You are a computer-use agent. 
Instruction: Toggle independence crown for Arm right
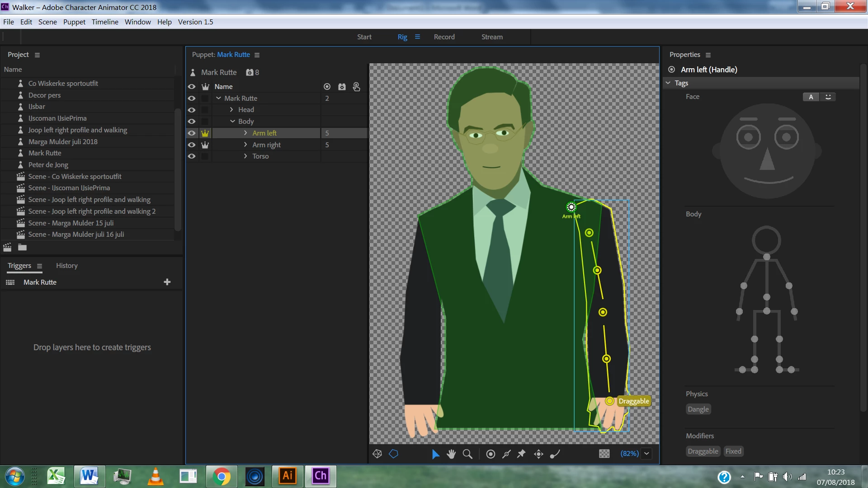pyautogui.click(x=205, y=145)
